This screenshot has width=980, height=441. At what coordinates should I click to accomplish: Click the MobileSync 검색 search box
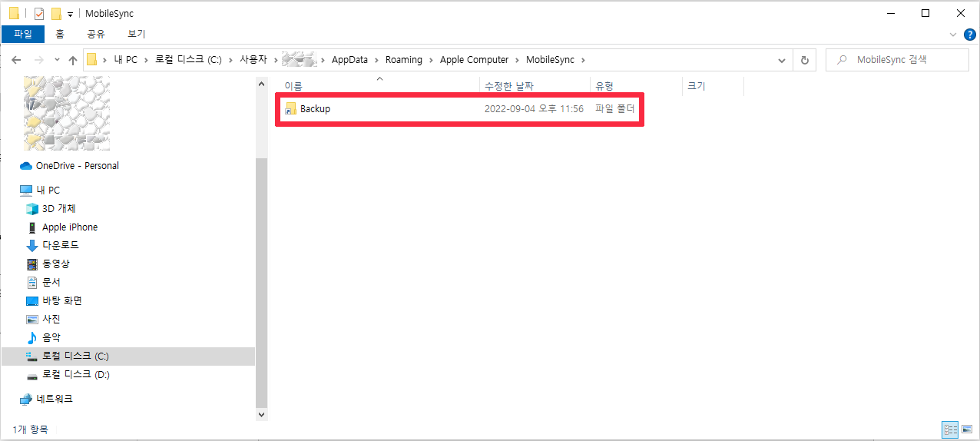[897, 60]
